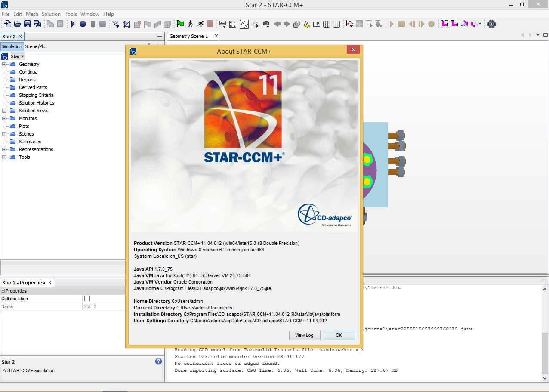This screenshot has width=549, height=392.
Task: Switch to the Scene/Plot tab
Action: click(36, 46)
